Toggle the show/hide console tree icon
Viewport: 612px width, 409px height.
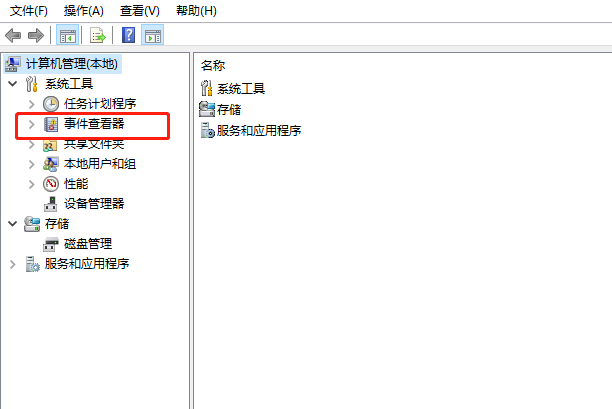pyautogui.click(x=68, y=36)
